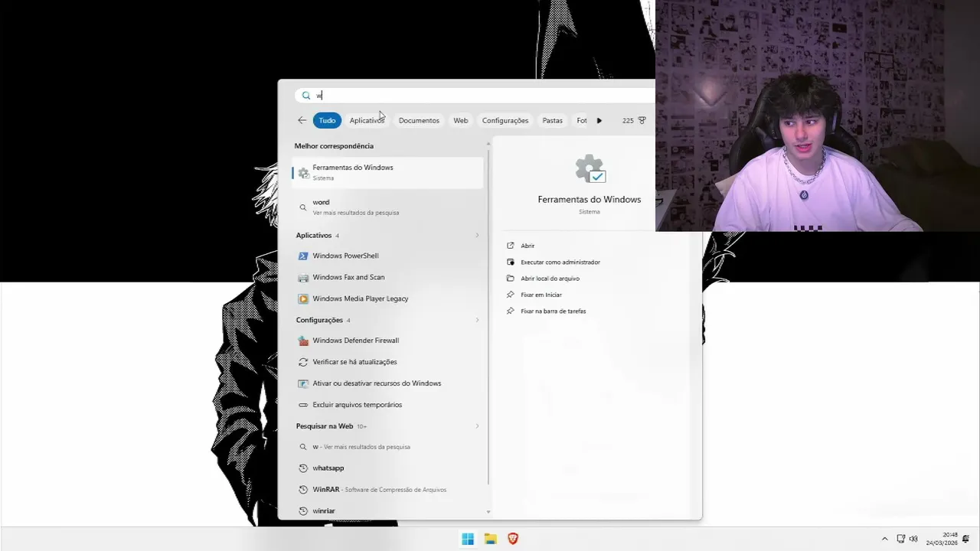Screen dimensions: 980x551
Task: Click the search magnifier icon in search box
Action: [306, 96]
